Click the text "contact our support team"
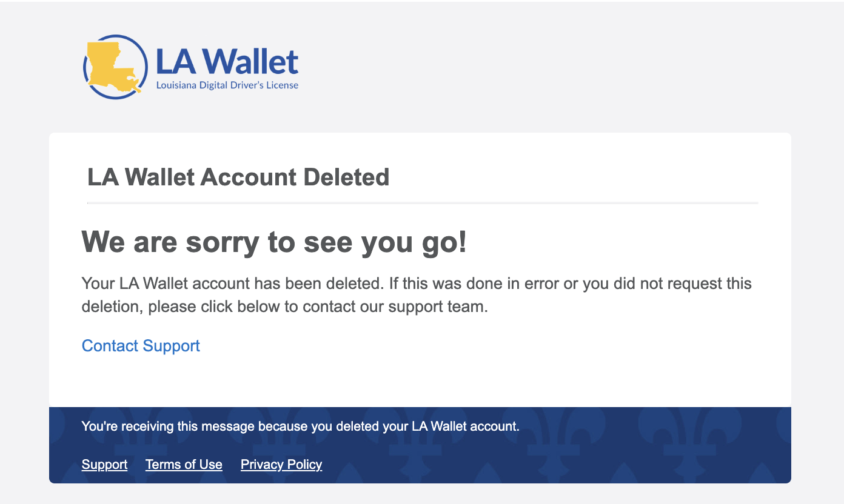The height and width of the screenshot is (504, 844). tap(394, 307)
